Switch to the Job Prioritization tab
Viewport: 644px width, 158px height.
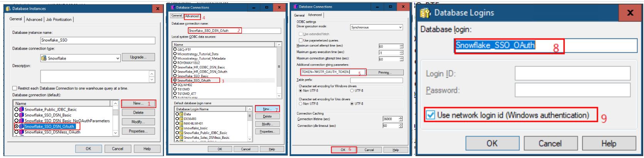pyautogui.click(x=59, y=20)
